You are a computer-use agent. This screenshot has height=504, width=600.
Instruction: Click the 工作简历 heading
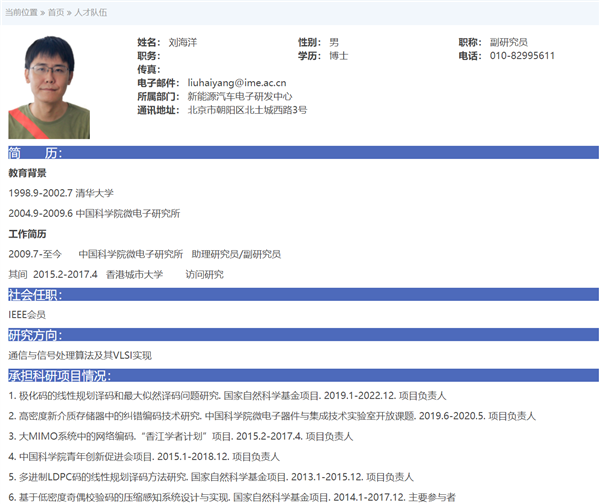27,234
